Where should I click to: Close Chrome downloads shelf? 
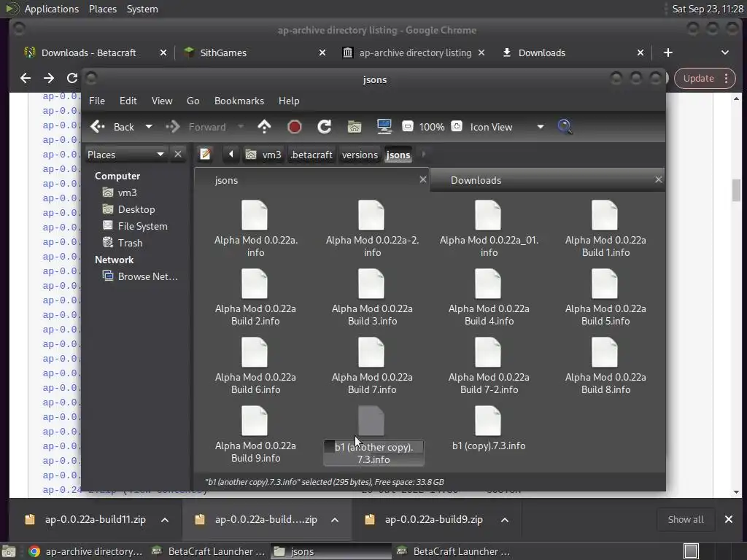coord(729,519)
